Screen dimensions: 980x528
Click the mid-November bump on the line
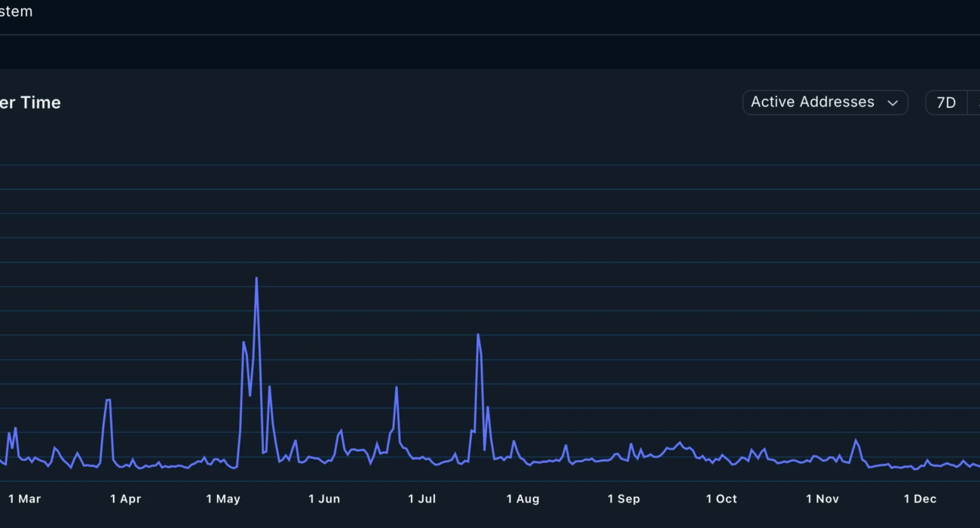tap(856, 440)
